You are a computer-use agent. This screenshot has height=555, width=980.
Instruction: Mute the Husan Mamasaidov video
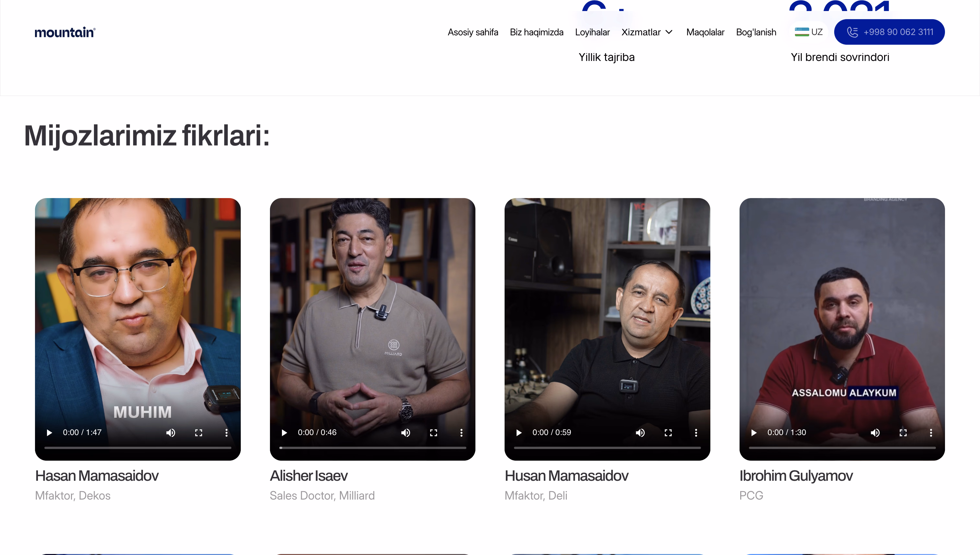[640, 433]
